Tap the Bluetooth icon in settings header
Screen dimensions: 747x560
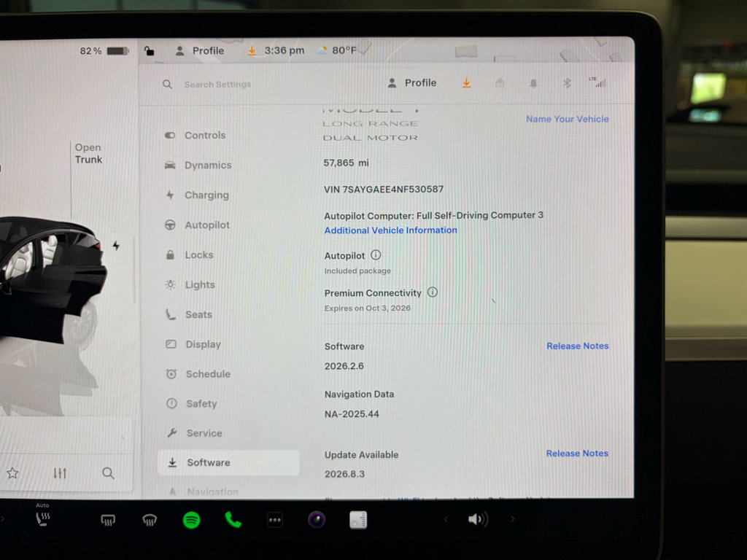[x=567, y=83]
